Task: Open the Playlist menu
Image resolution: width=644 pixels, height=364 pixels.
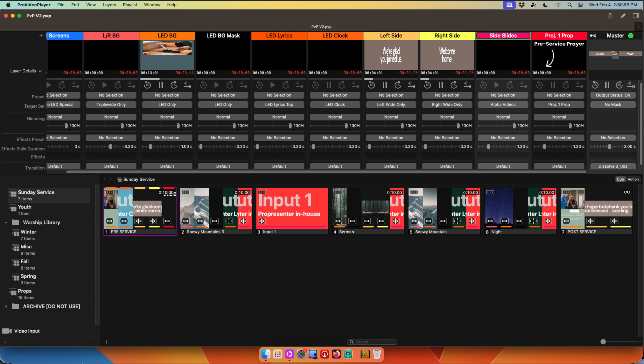Action: (x=130, y=5)
